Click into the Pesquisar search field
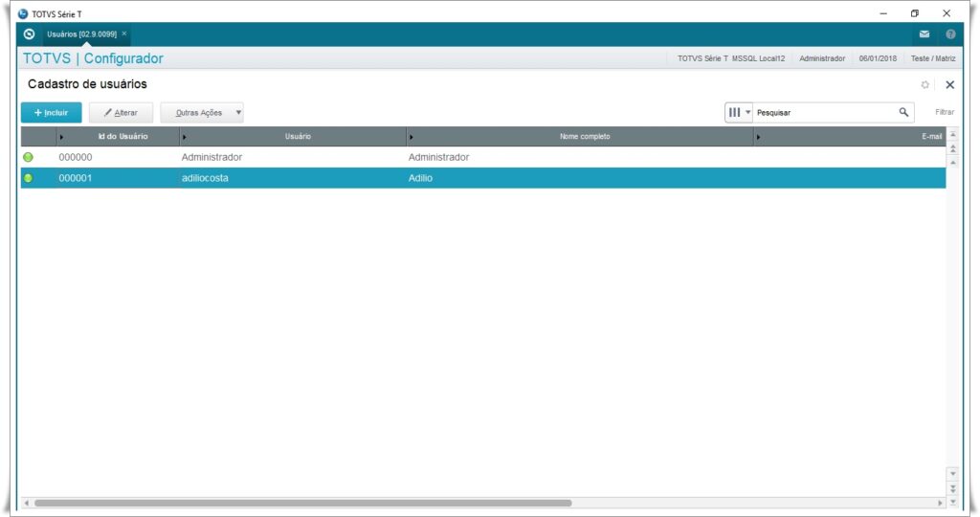Image resolution: width=980 pixels, height=517 pixels. (x=823, y=113)
